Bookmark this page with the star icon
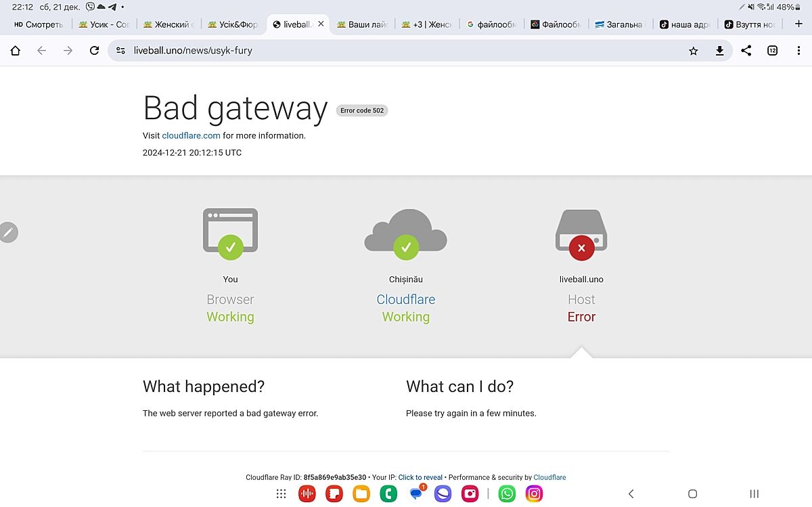Viewport: 812px width, 507px height. coord(693,51)
